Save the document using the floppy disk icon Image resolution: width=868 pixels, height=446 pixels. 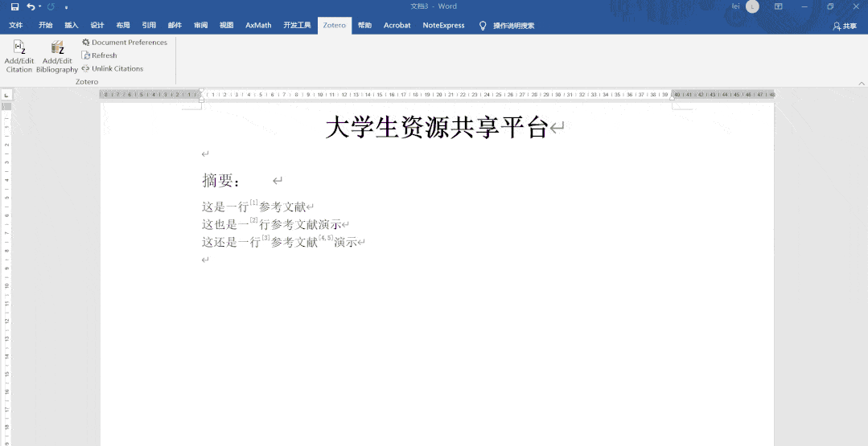tap(14, 6)
